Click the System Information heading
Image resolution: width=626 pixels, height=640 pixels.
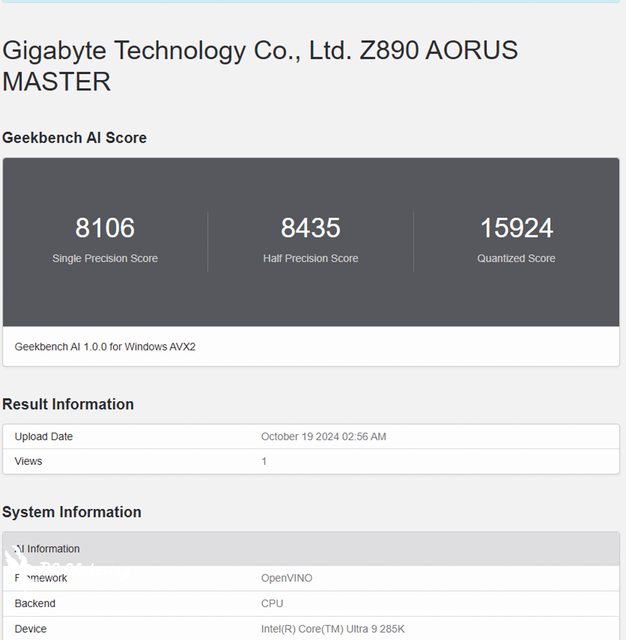[x=72, y=512]
